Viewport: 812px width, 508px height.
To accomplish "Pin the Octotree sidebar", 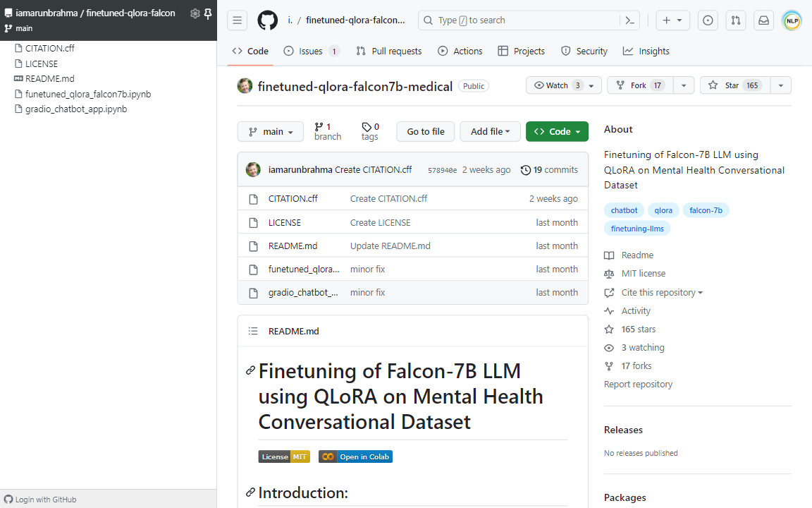I will (x=208, y=13).
